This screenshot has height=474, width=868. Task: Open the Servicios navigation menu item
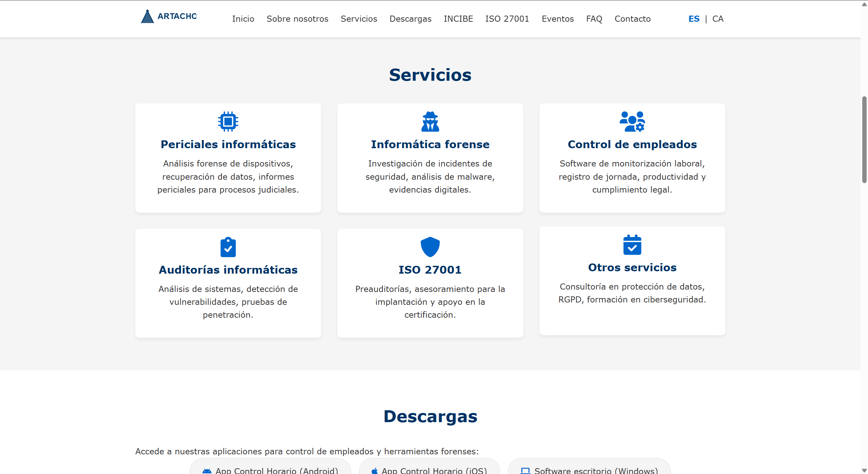359,19
